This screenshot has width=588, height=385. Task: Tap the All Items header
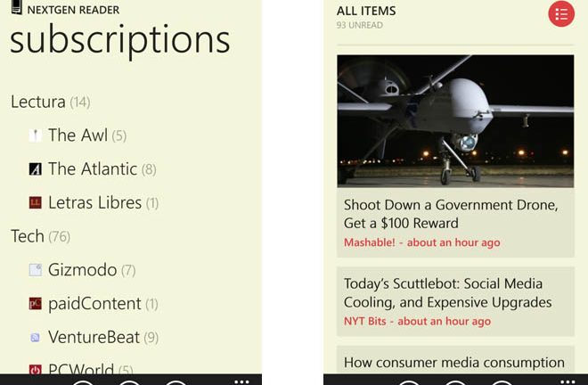point(366,12)
